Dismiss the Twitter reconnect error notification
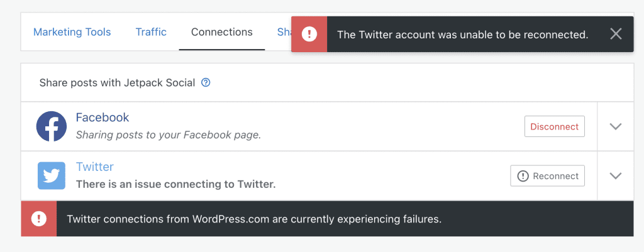644x252 pixels. 616,35
